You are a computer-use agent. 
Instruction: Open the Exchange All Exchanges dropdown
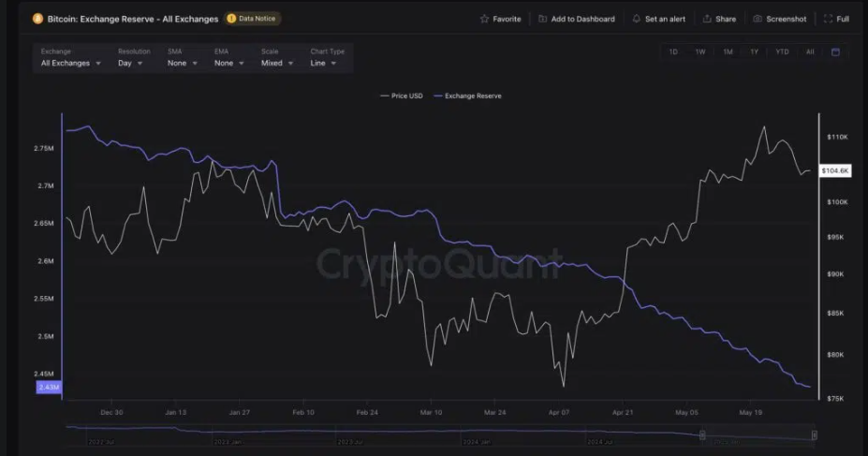pyautogui.click(x=71, y=58)
